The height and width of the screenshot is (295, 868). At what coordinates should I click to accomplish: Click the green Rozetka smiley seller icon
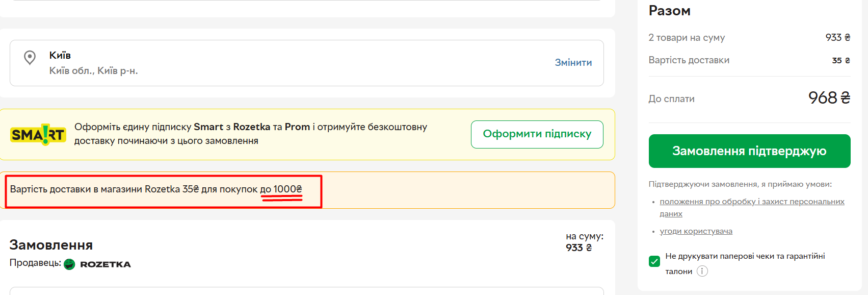pos(69,264)
